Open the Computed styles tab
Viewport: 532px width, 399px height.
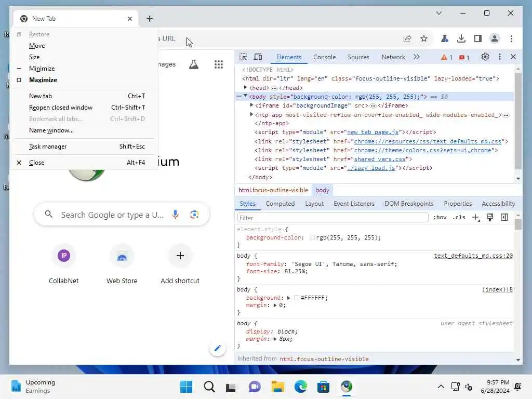point(280,204)
